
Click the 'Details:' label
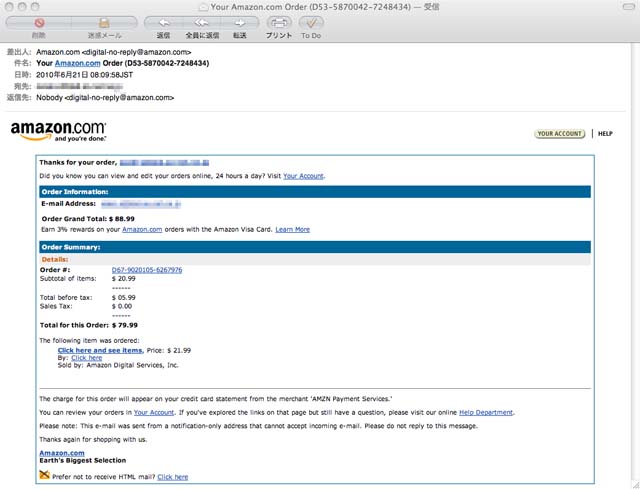55,260
